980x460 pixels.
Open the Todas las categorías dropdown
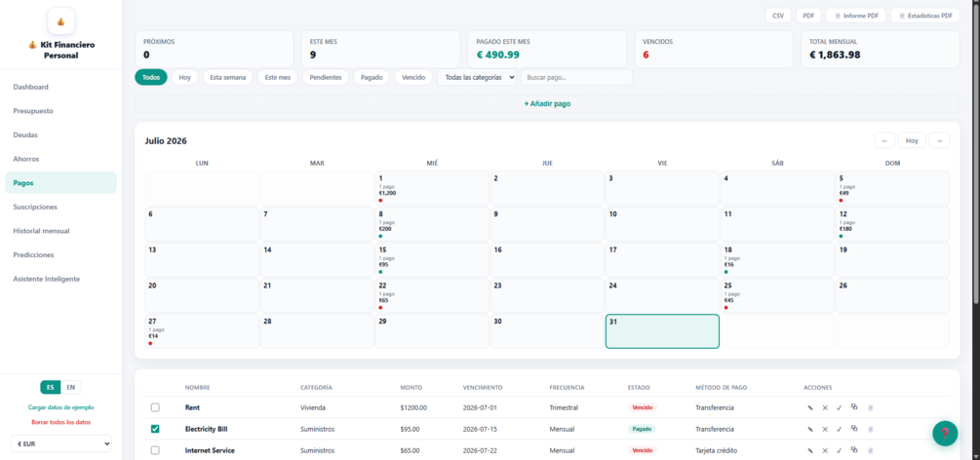point(477,78)
